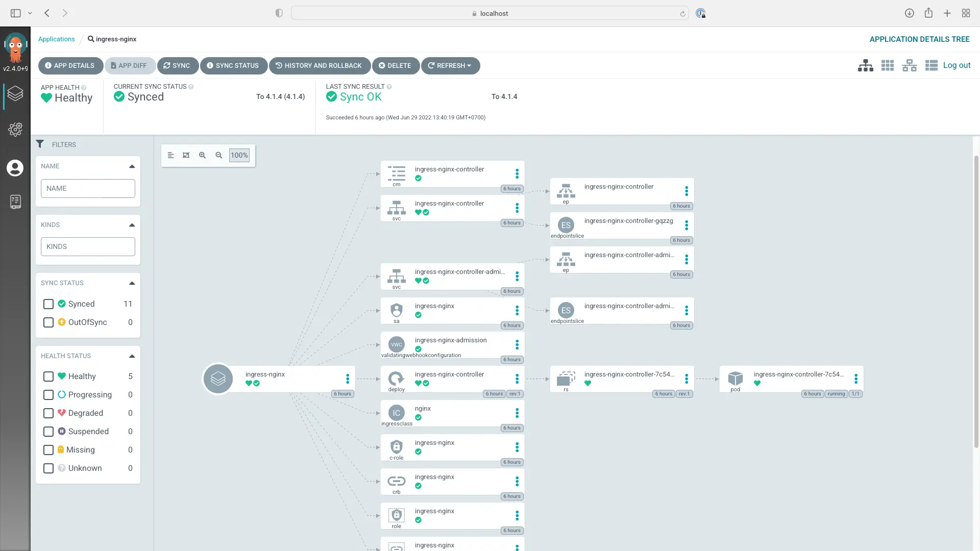
Task: Collapse the SYNC STATUS filter section
Action: coord(132,283)
